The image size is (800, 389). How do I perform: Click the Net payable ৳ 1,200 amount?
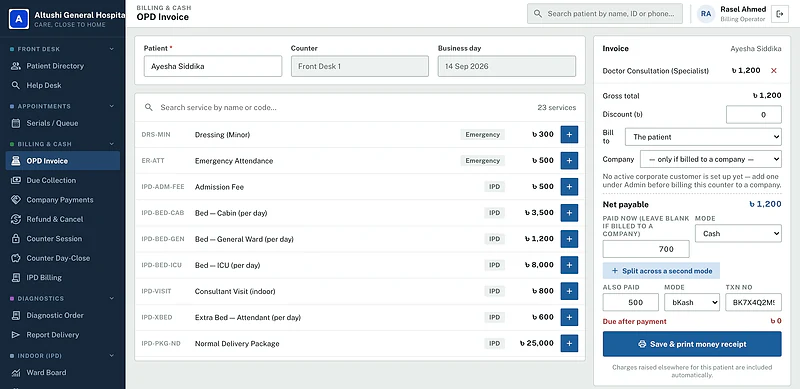pos(765,204)
